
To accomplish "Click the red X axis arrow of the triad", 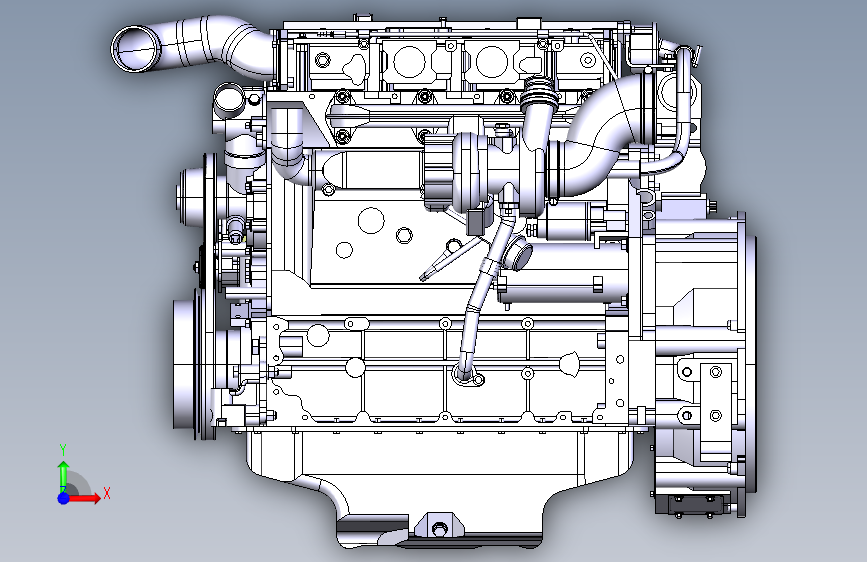I will [84, 498].
